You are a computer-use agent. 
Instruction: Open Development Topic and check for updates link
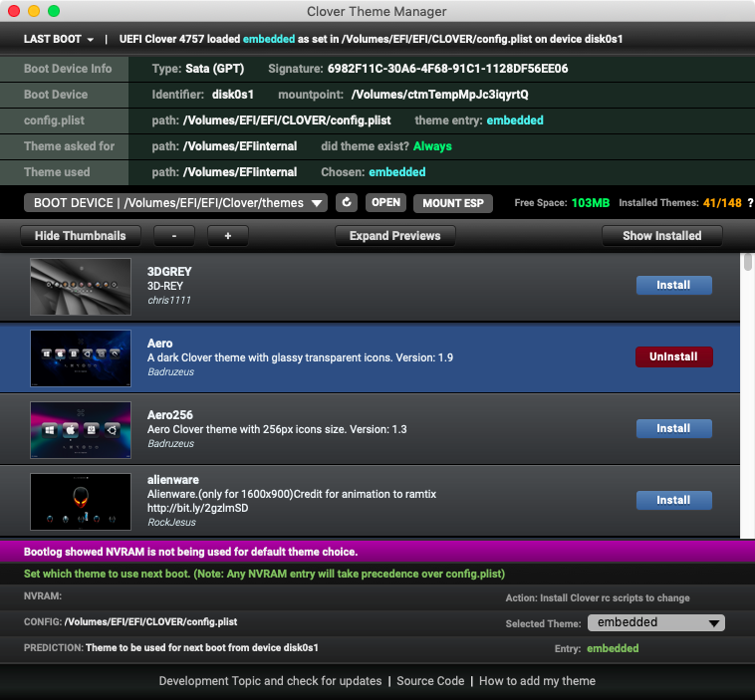coord(270,681)
